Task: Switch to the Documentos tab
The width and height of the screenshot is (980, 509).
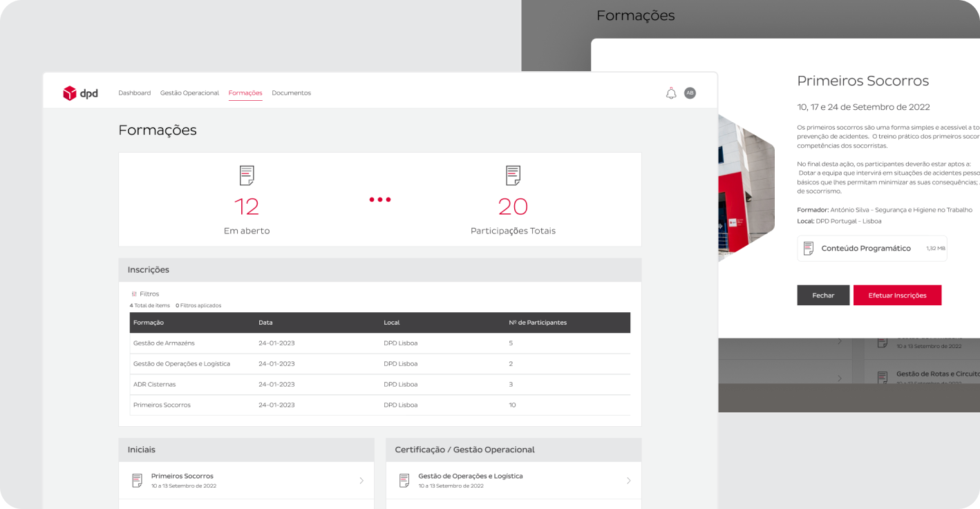Action: coord(291,93)
